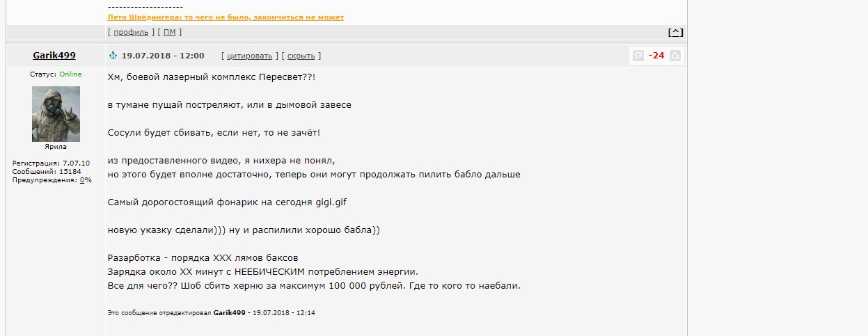
Task: Click the anchor permalink icon by post date
Action: [x=112, y=55]
